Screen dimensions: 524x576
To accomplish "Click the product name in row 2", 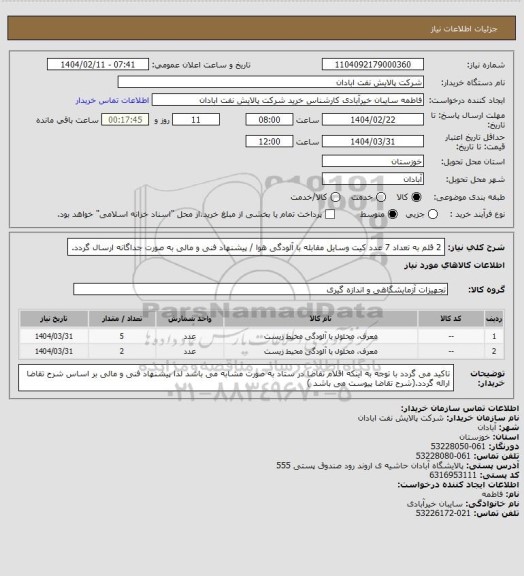I will (x=320, y=352).
